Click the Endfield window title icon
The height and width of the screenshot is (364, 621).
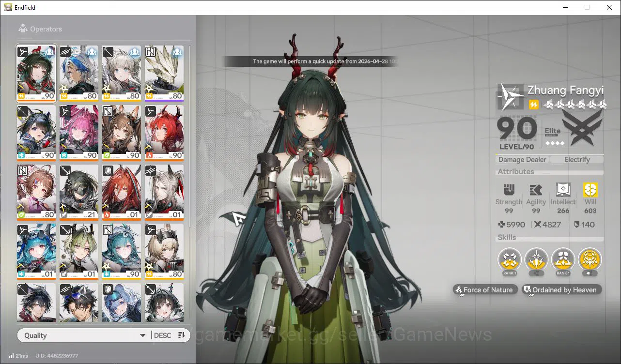click(8, 7)
